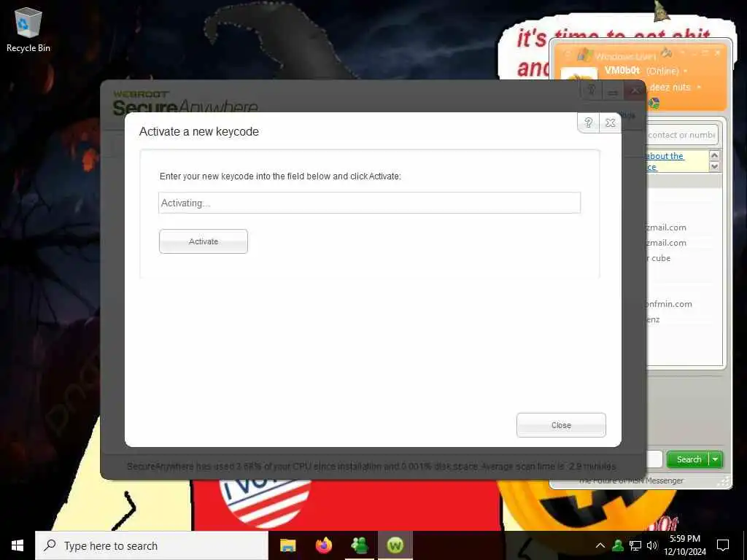Click the notice scroll up arrow in Messenger

pyautogui.click(x=714, y=155)
